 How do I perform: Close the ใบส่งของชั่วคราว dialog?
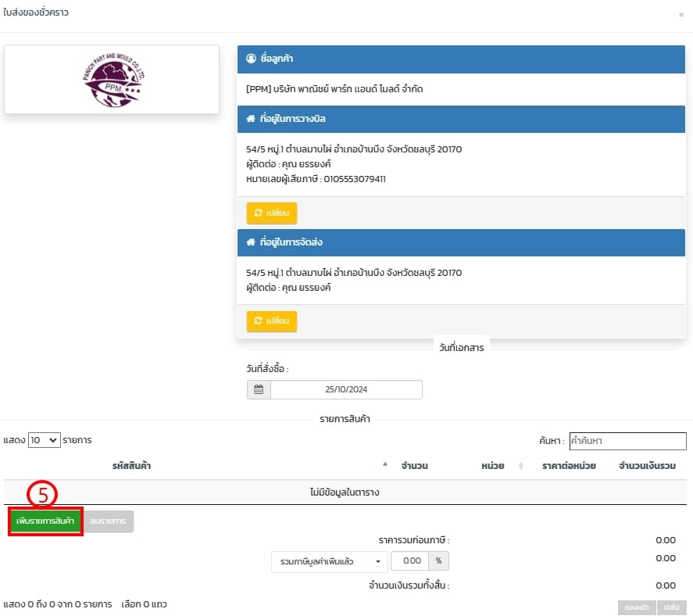click(680, 14)
